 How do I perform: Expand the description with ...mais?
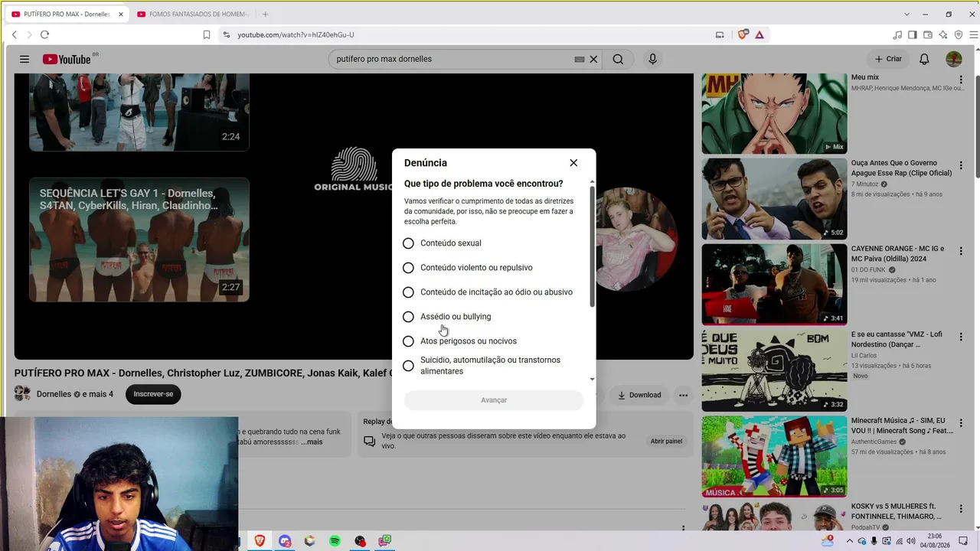pos(312,442)
